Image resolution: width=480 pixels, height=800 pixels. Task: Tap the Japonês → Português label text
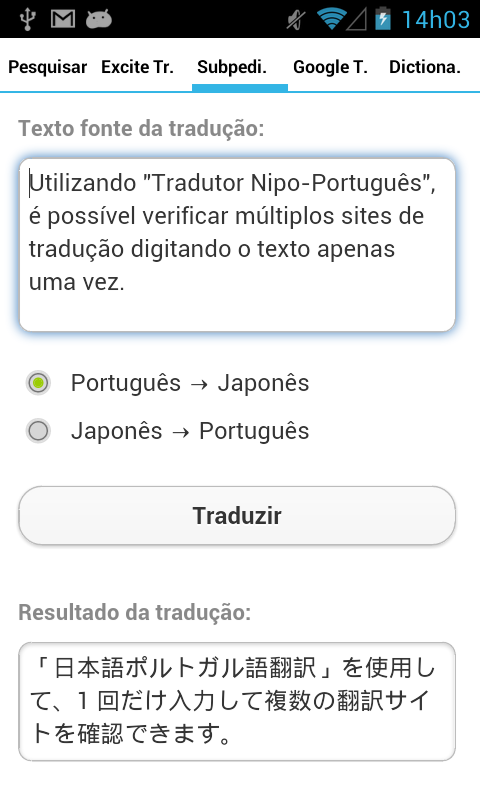190,431
